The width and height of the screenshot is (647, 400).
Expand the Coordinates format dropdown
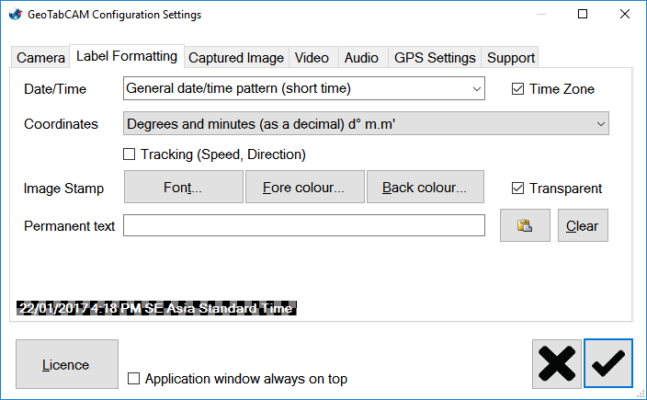(x=366, y=124)
